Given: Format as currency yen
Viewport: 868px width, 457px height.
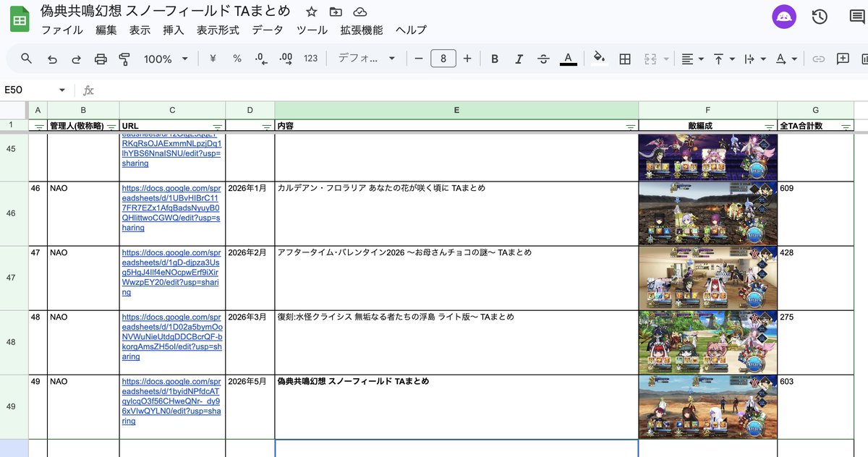Looking at the screenshot, I should click(213, 59).
